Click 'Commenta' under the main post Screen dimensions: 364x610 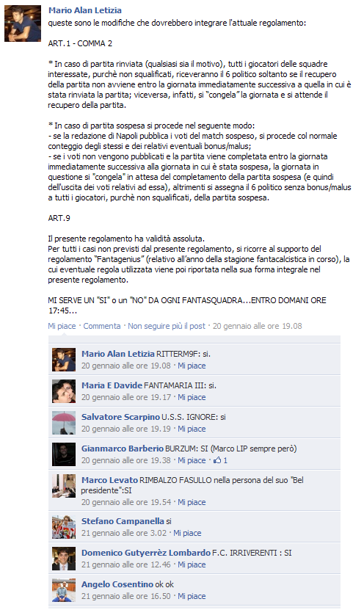tap(102, 326)
